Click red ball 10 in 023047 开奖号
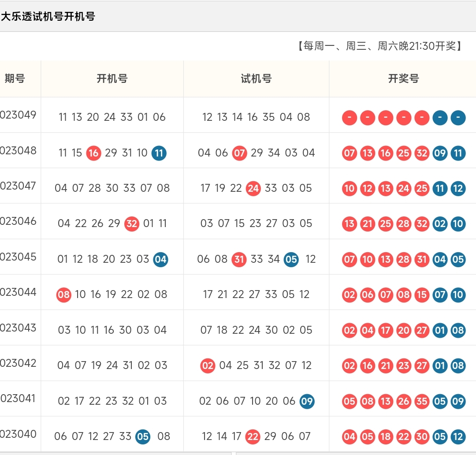Image resolution: width=476 pixels, height=455 pixels. [350, 189]
